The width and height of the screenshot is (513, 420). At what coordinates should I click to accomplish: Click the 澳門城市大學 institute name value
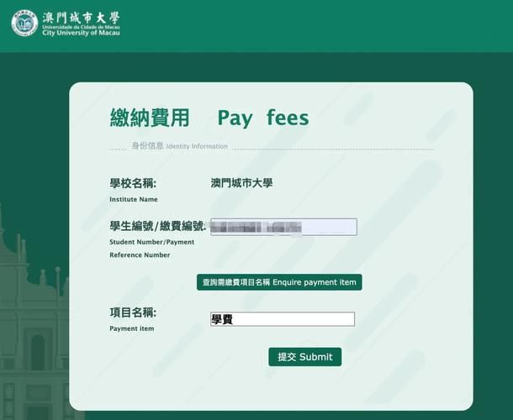click(x=241, y=183)
